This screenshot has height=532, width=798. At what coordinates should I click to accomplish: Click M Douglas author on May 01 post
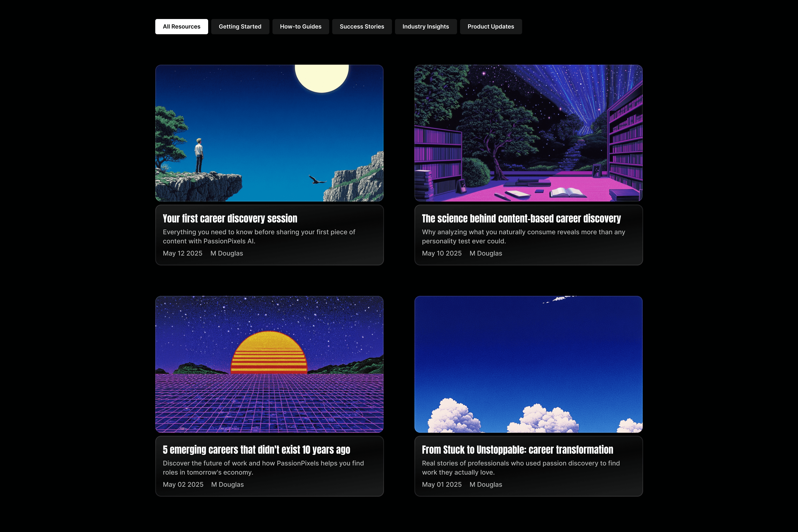coord(486,484)
